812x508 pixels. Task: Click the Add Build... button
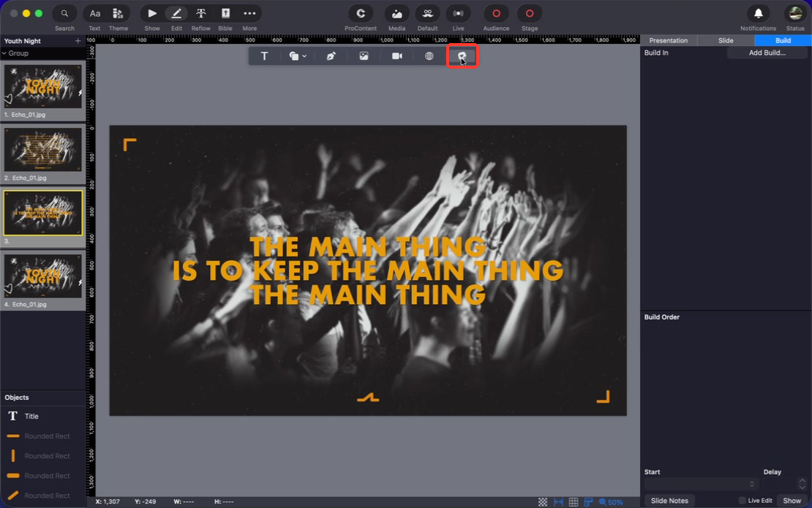click(767, 53)
